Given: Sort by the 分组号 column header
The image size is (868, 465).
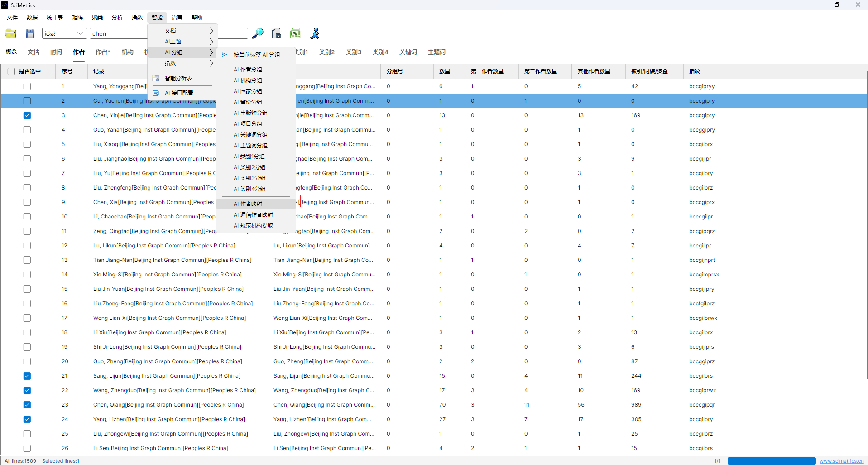Looking at the screenshot, I should (407, 71).
